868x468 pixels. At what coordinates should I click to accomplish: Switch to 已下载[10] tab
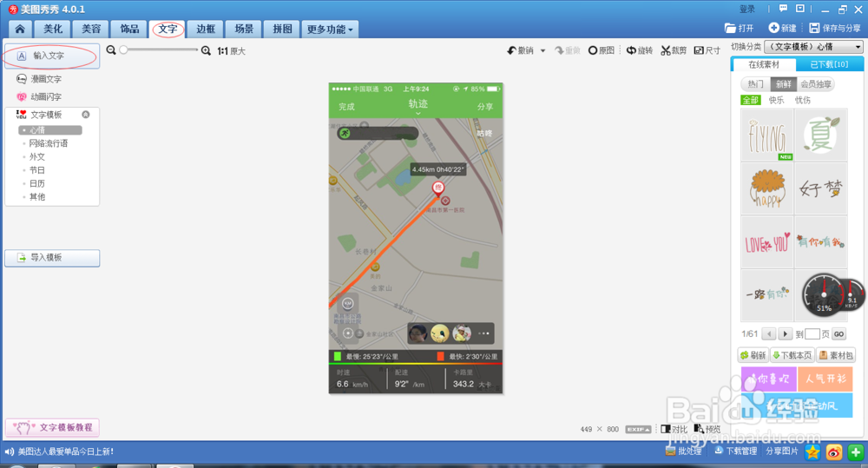tap(829, 65)
